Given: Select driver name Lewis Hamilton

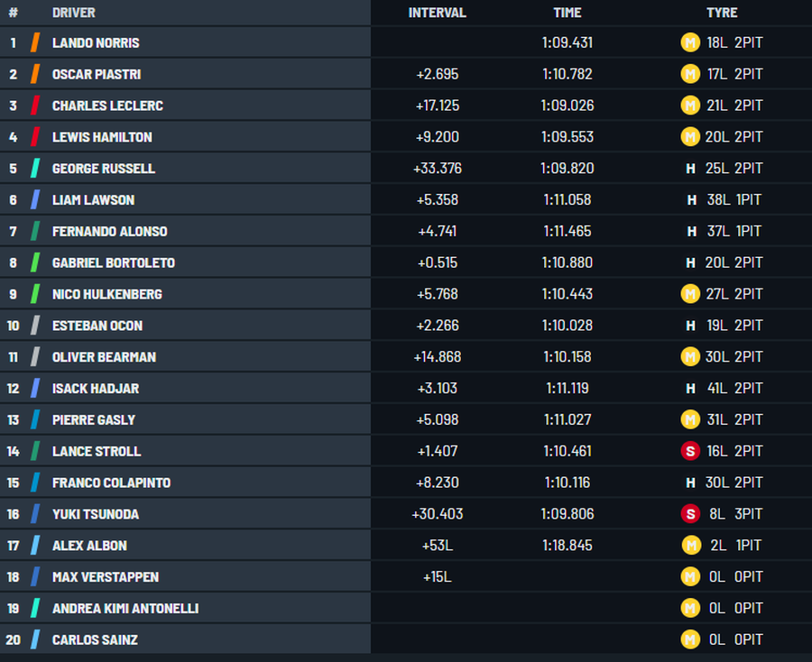Looking at the screenshot, I should pyautogui.click(x=102, y=137).
